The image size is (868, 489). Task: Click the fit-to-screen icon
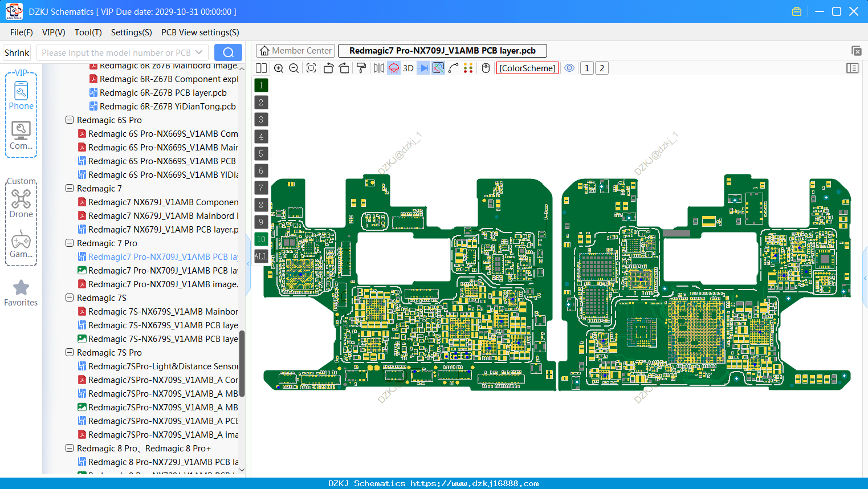[x=311, y=68]
